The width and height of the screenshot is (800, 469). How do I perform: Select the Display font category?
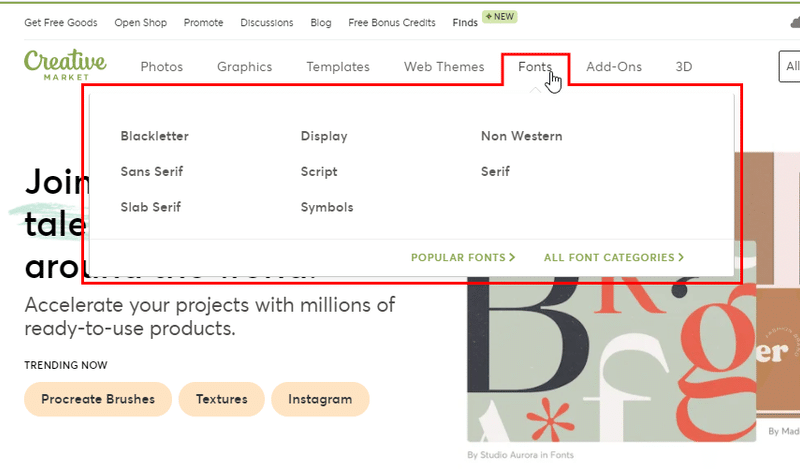point(324,136)
